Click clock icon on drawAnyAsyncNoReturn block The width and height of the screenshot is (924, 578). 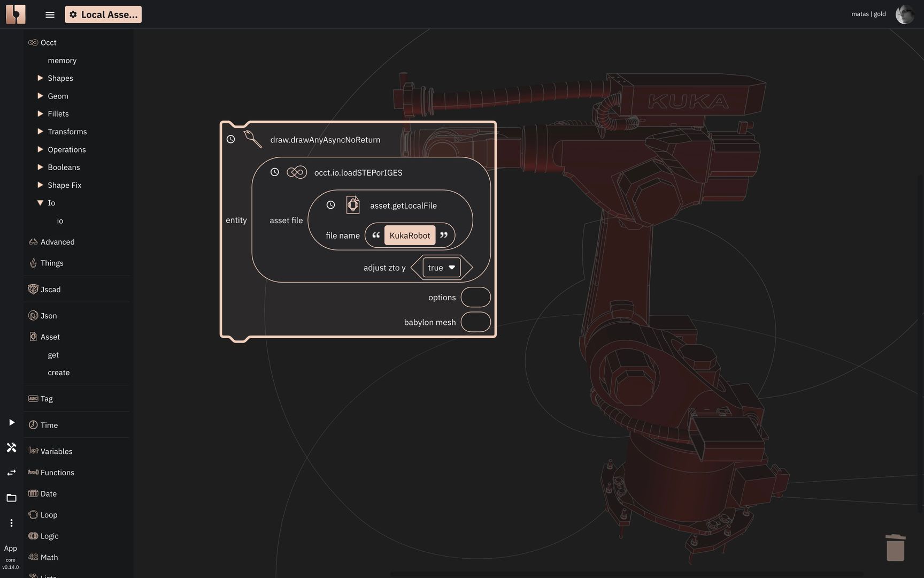pos(230,139)
